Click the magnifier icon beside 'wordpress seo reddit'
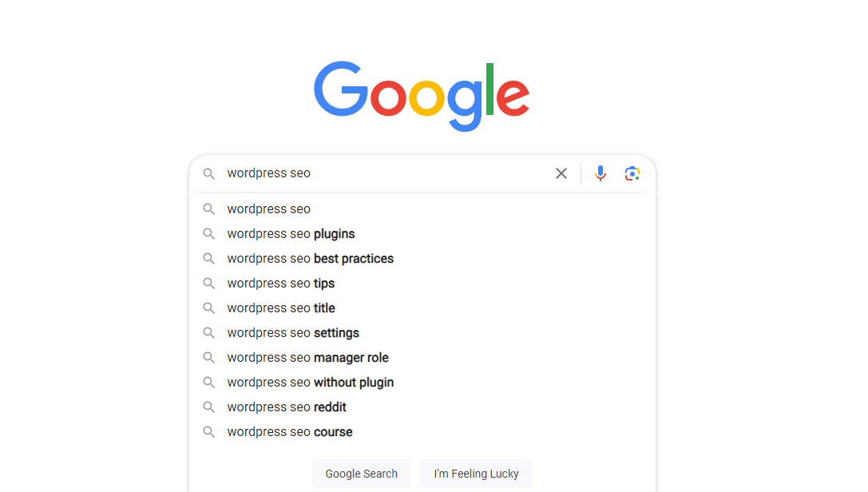 [x=208, y=407]
